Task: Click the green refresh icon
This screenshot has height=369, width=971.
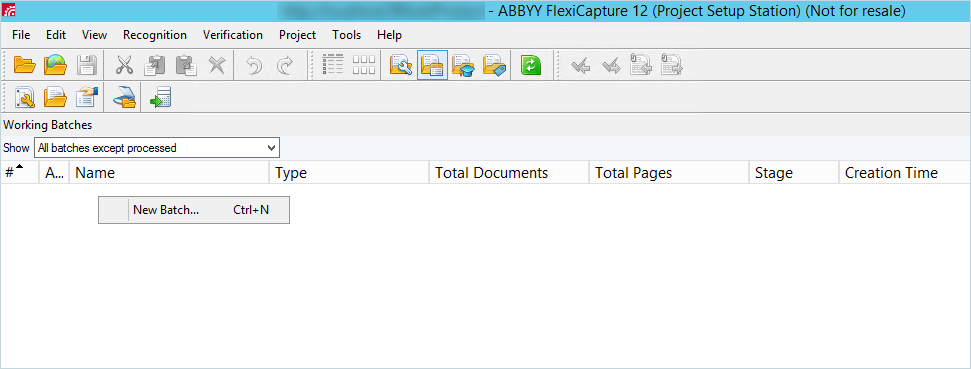Action: 531,65
